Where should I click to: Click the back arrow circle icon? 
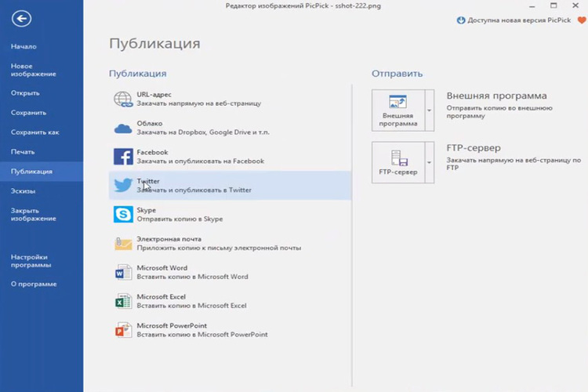pyautogui.click(x=21, y=18)
